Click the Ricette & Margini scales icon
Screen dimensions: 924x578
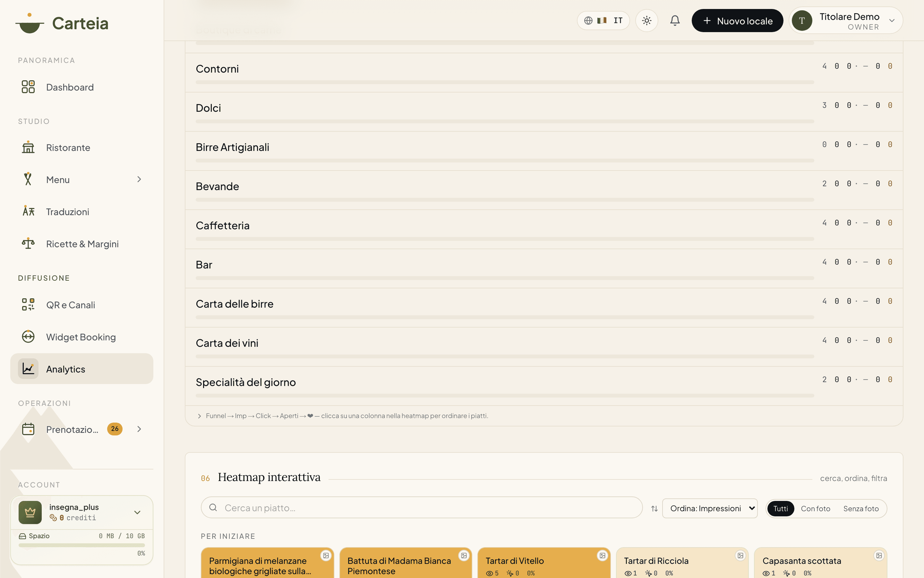(x=28, y=243)
